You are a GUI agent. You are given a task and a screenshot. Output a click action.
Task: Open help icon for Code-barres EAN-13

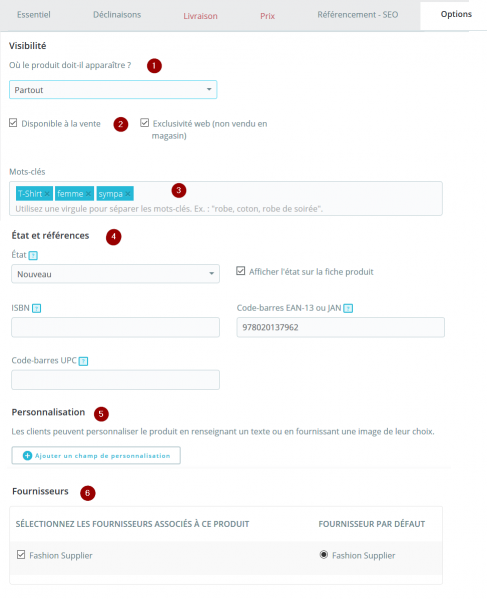(x=348, y=308)
